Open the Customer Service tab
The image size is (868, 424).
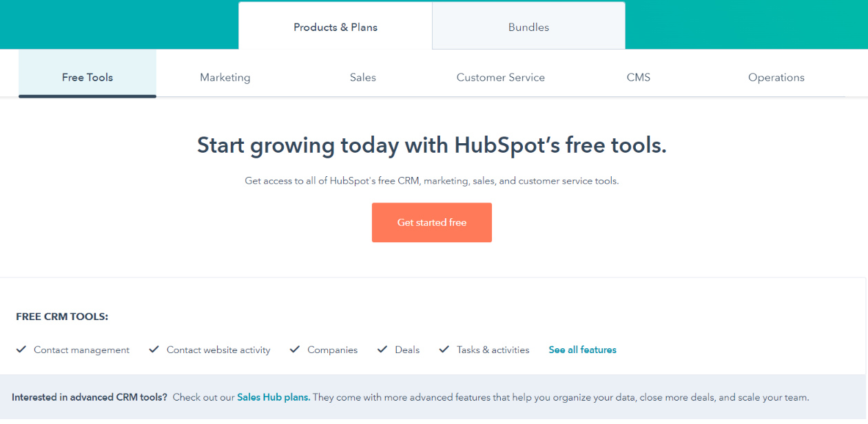500,77
